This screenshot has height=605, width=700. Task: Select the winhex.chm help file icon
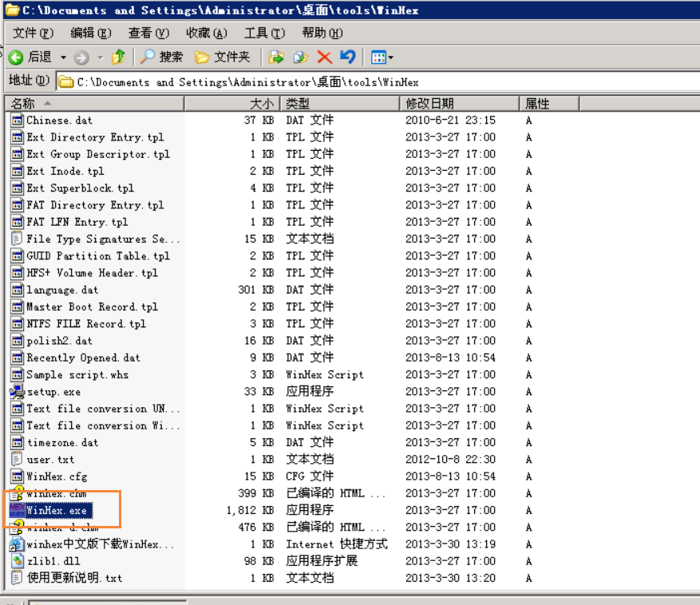tap(17, 493)
